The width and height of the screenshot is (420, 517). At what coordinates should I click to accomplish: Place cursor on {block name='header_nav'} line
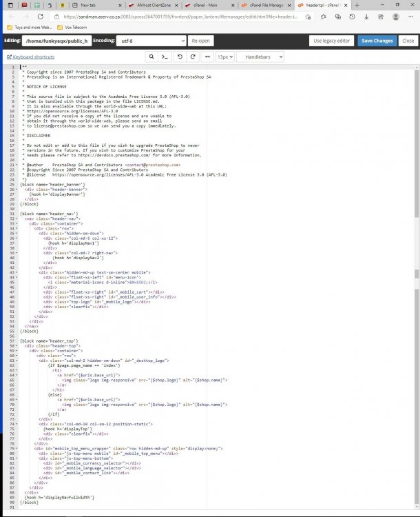tap(49, 214)
